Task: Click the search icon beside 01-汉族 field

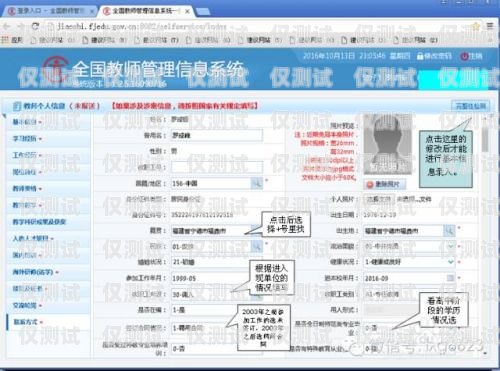Action: (257, 246)
